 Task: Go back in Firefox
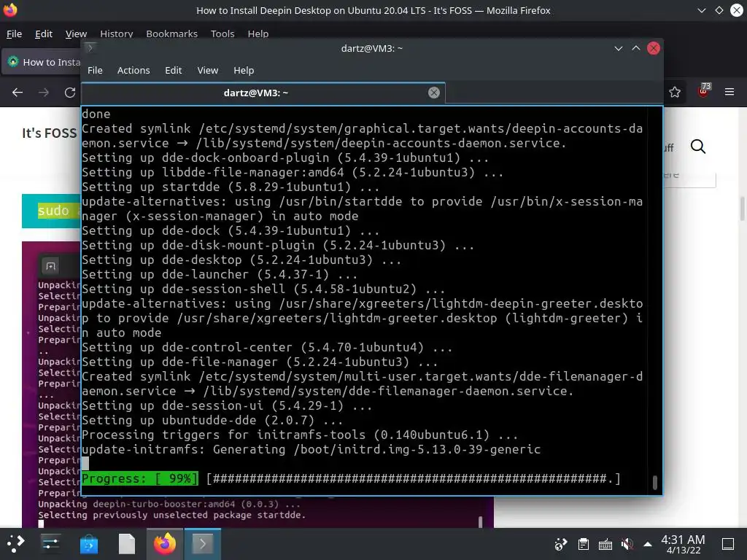click(x=18, y=93)
